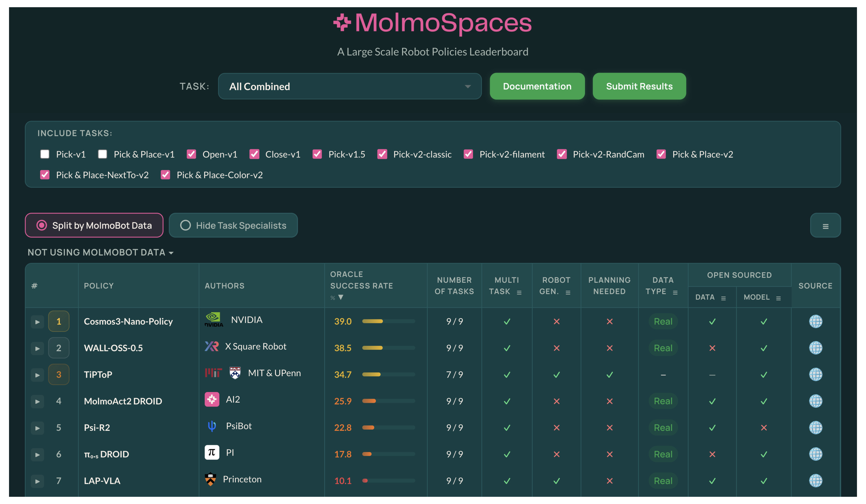Open the MolmoAct2 DROID source globe icon
The image size is (866, 504).
815,401
